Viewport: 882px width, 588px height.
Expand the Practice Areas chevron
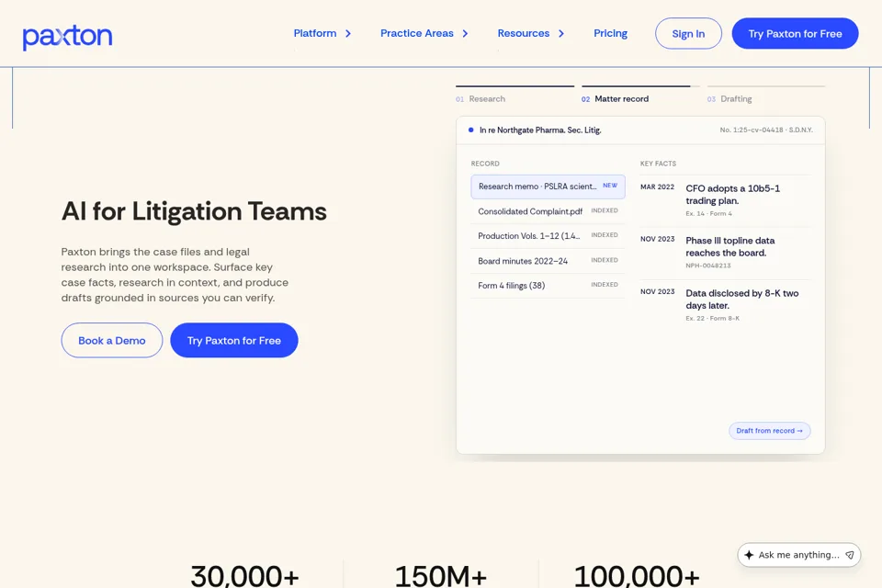coord(465,34)
